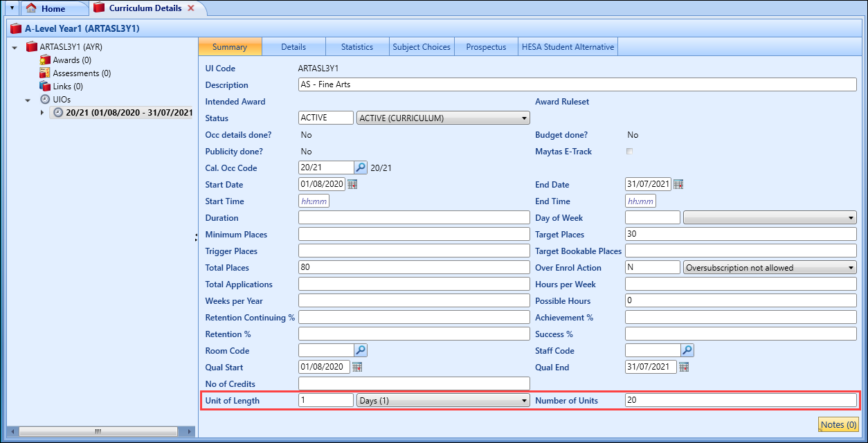Expand the 20/21 occurrence node
Image resolution: width=868 pixels, height=443 pixels.
pos(42,113)
